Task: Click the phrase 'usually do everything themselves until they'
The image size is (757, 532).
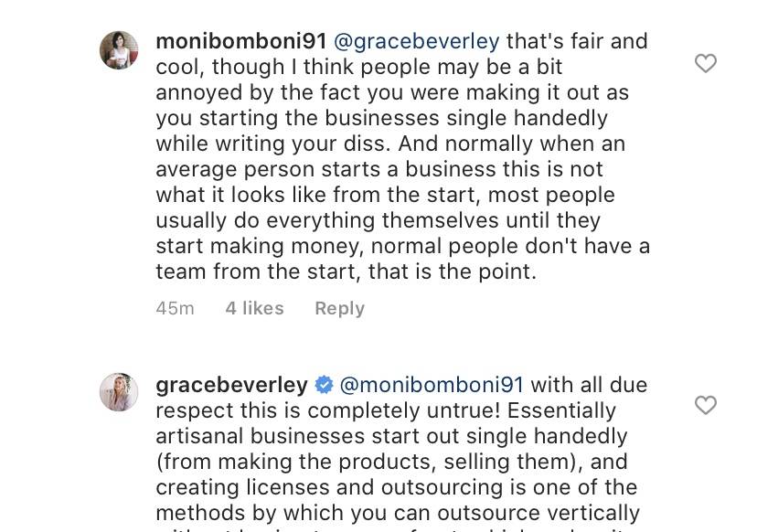Action: pyautogui.click(x=378, y=220)
